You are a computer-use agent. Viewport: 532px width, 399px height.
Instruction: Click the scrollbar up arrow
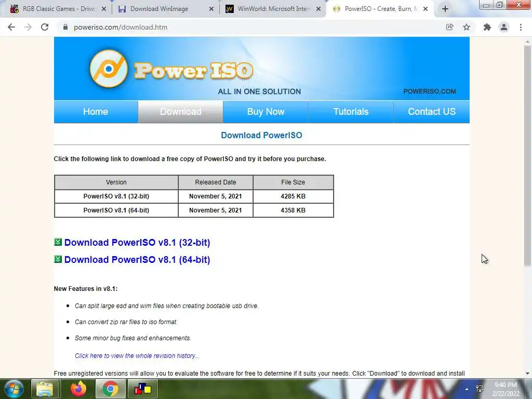[527, 42]
